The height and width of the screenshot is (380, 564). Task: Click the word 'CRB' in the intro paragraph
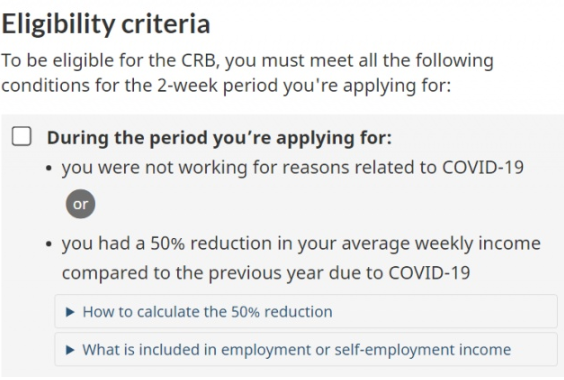[x=200, y=60]
